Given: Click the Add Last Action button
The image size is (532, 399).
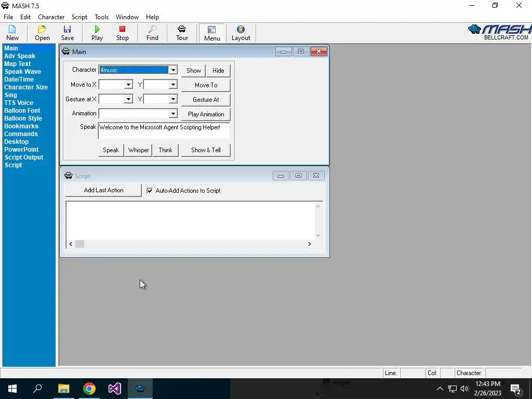Looking at the screenshot, I should pyautogui.click(x=103, y=190).
